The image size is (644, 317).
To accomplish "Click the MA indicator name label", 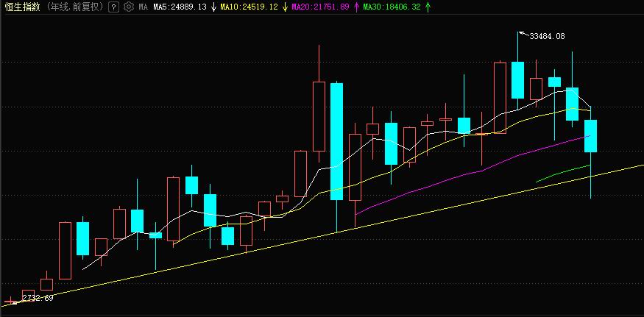I will [x=143, y=7].
